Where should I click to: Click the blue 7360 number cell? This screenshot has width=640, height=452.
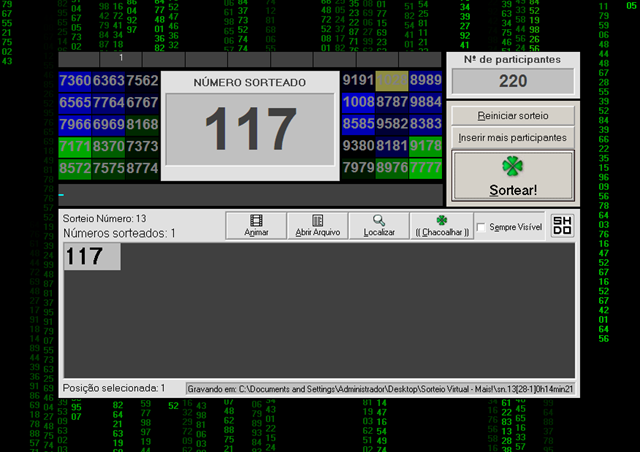point(75,80)
